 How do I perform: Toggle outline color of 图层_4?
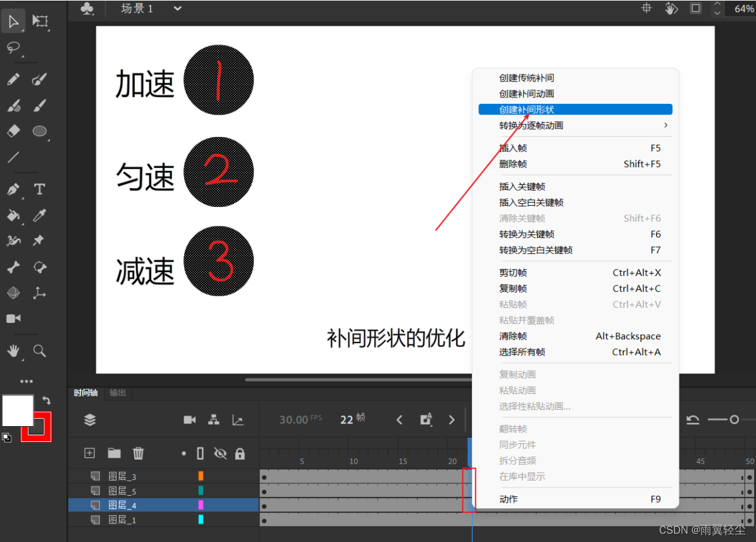click(x=201, y=505)
